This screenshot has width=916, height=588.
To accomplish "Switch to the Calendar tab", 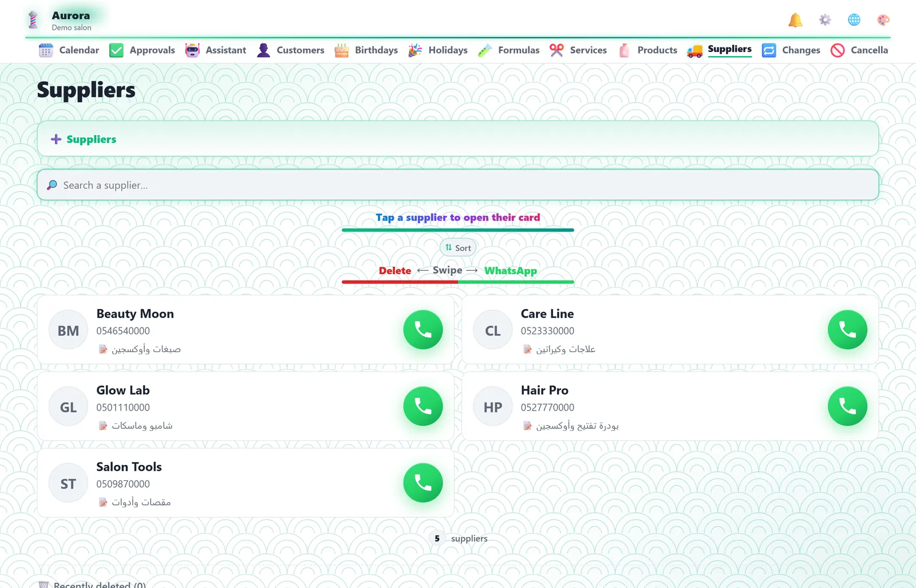I will pyautogui.click(x=69, y=50).
